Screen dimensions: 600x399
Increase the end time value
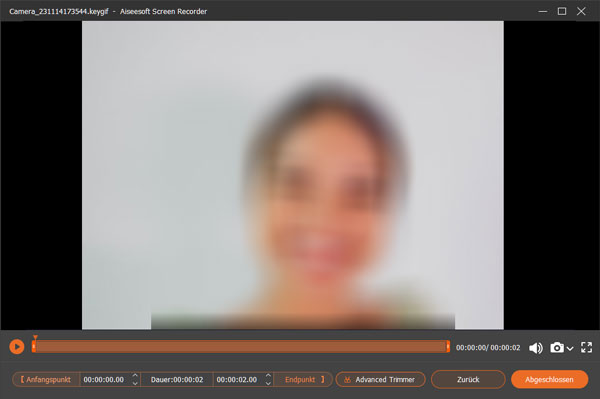[x=268, y=376]
